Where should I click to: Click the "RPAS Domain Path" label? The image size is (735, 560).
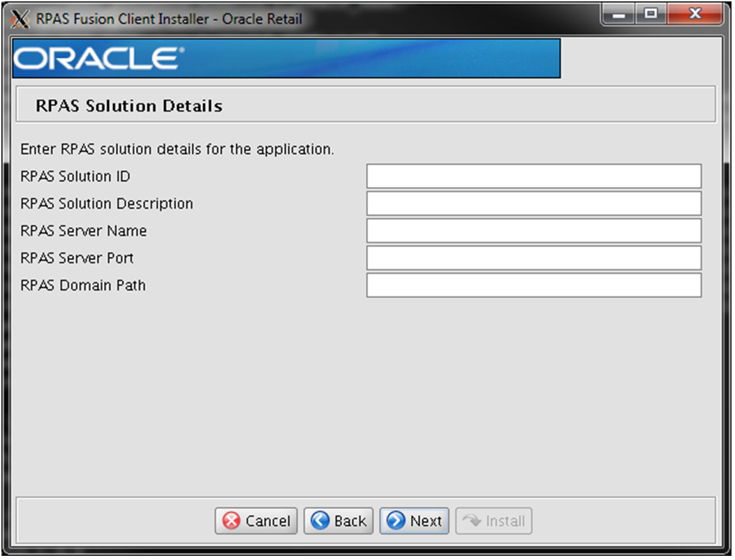(83, 285)
